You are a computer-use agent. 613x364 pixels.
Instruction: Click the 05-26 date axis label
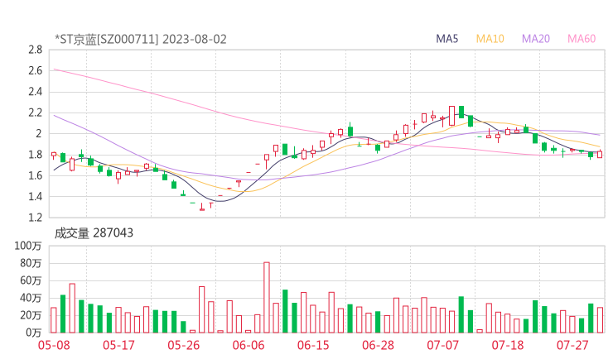tap(184, 345)
